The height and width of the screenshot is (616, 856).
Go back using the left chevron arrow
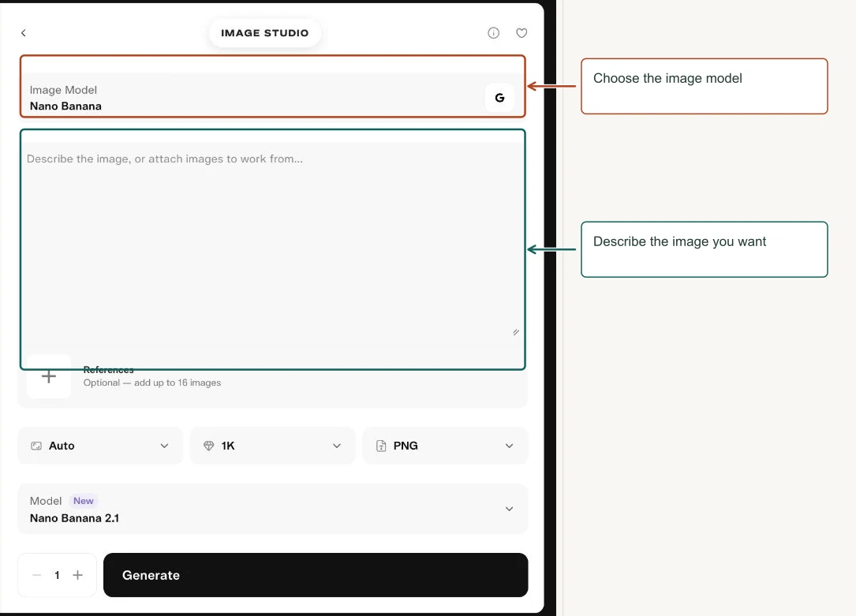[24, 33]
